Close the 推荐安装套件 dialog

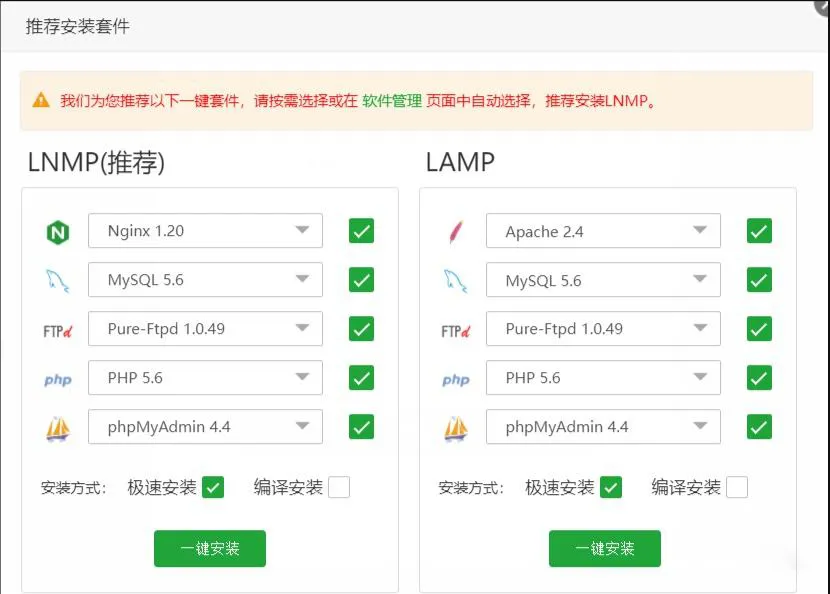[x=822, y=5]
